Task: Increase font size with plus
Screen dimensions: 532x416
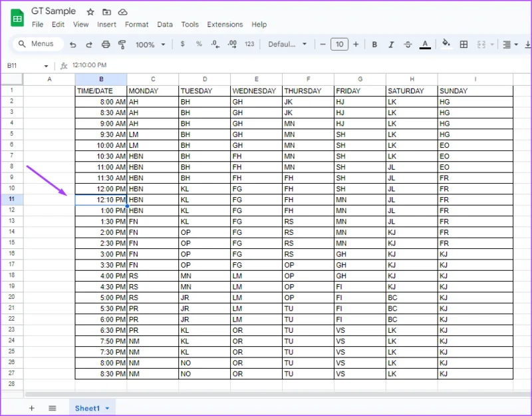Action: pos(356,44)
